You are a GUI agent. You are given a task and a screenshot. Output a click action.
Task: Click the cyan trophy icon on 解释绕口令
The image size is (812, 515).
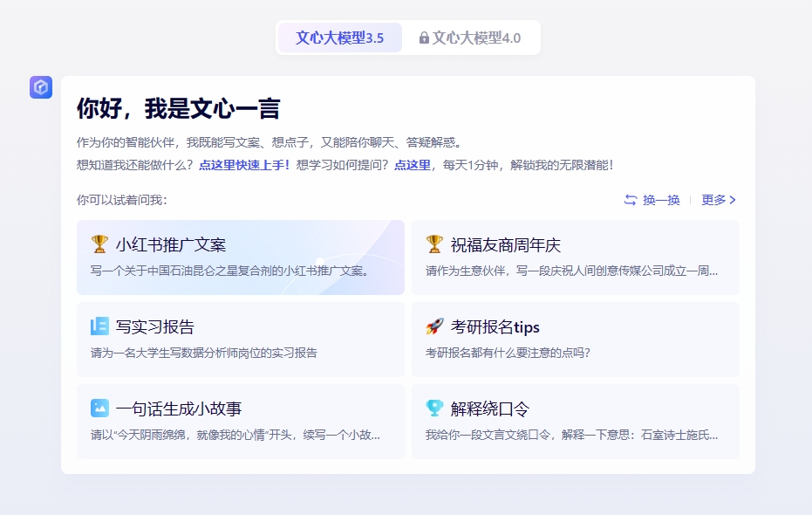[434, 409]
